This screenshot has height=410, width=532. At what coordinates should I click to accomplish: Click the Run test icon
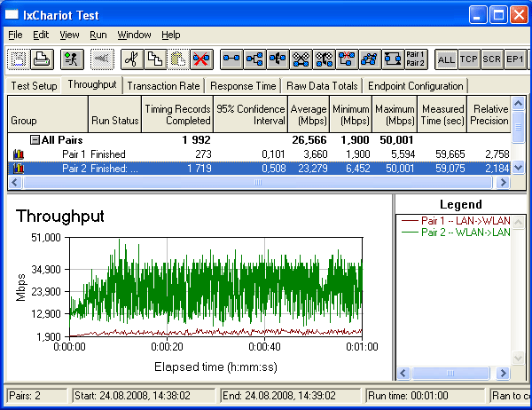72,59
